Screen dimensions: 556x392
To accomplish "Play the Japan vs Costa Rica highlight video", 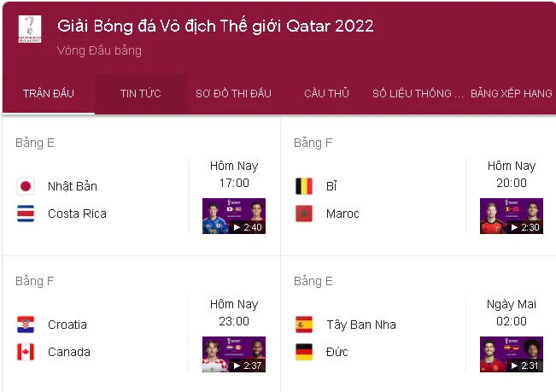I will point(234,216).
